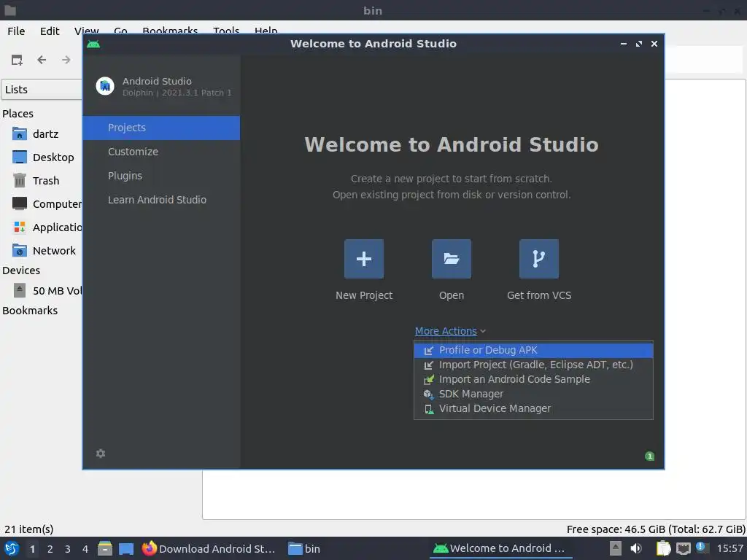This screenshot has width=747, height=560.
Task: Click the eject icon beside 50 MB Volume
Action: click(20, 290)
